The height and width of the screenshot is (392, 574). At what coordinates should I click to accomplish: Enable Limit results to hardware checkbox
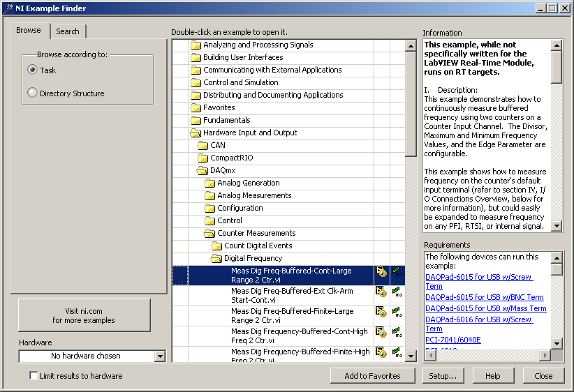(34, 375)
